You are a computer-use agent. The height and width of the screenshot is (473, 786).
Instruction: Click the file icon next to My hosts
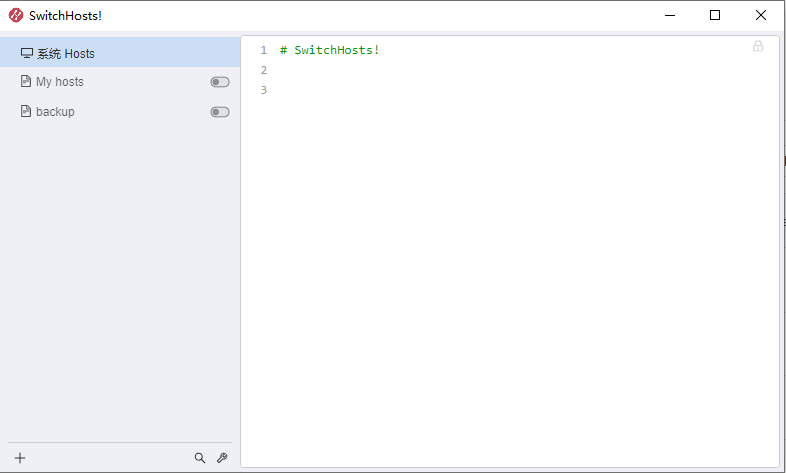pyautogui.click(x=26, y=81)
